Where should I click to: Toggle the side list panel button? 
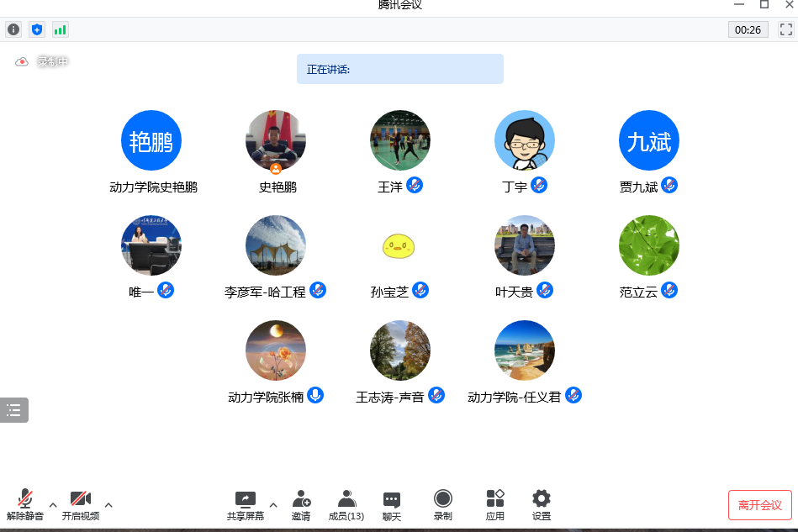[x=13, y=410]
